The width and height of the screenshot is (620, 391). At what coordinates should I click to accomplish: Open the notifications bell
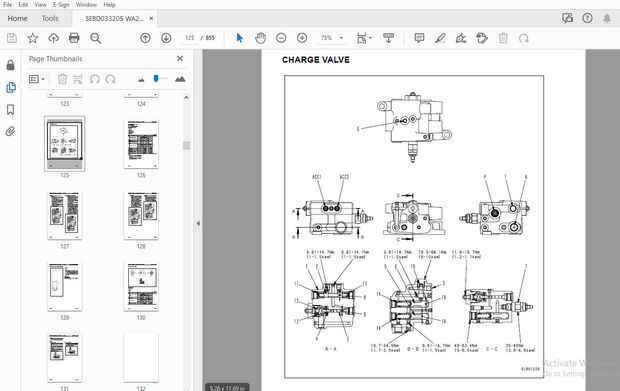[607, 18]
